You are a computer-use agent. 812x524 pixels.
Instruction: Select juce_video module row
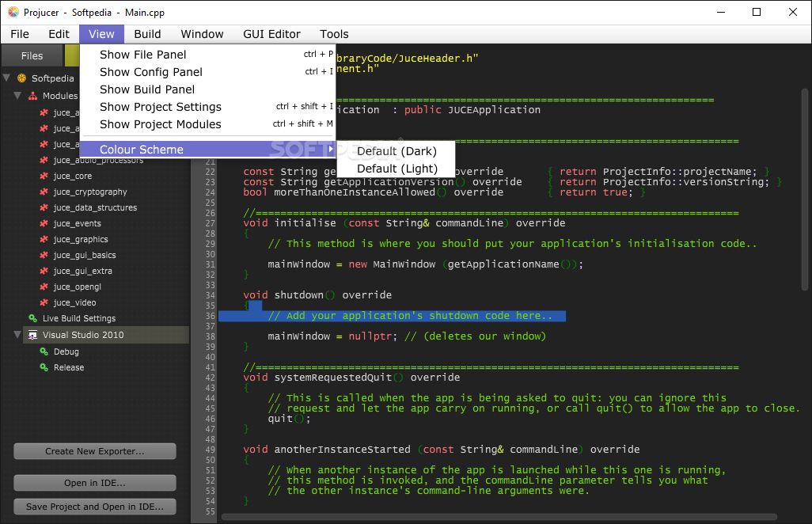click(74, 302)
